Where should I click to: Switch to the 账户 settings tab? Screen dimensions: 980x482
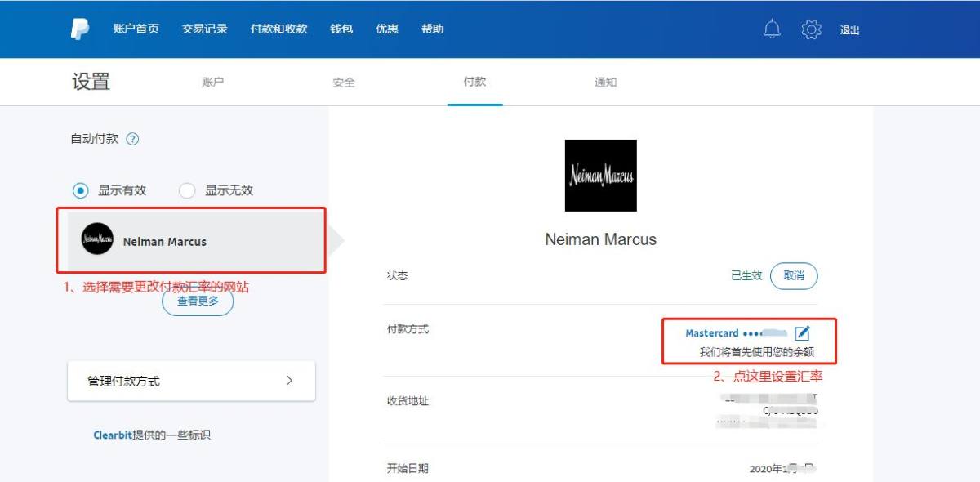[212, 82]
